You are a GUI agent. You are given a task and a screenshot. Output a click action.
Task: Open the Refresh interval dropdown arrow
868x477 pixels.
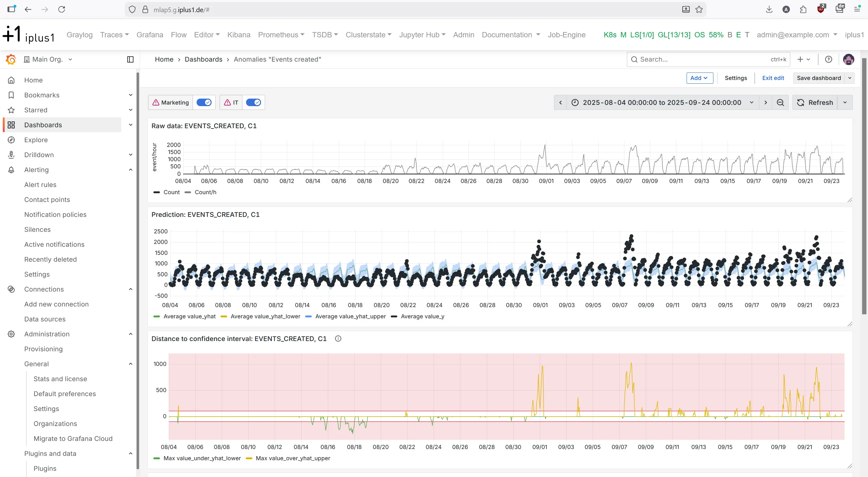[845, 102]
